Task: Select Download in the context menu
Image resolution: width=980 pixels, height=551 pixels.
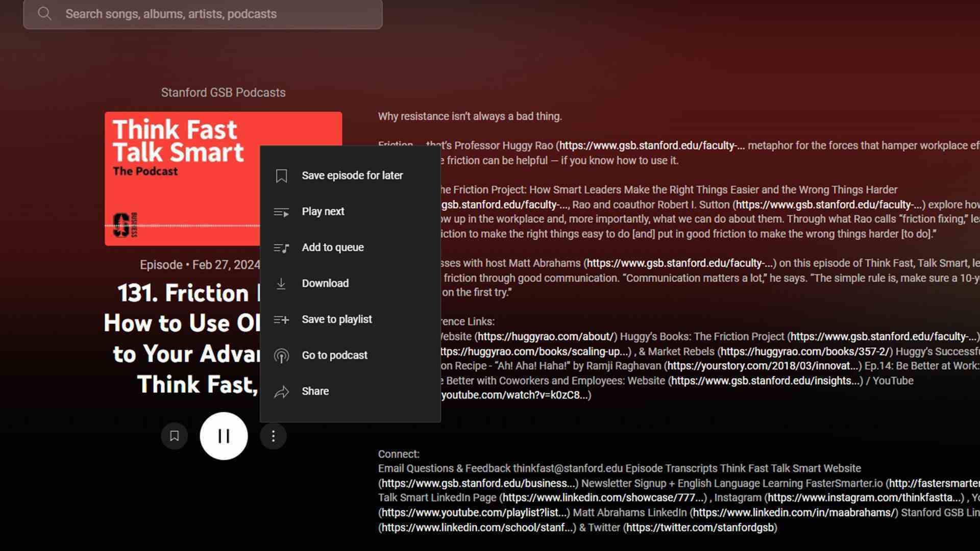Action: coord(350,283)
